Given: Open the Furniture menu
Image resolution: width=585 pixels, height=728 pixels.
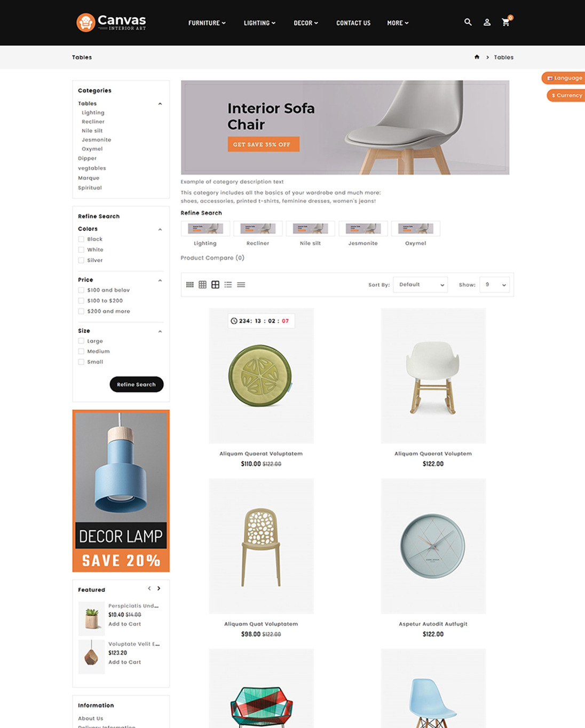Looking at the screenshot, I should point(207,23).
